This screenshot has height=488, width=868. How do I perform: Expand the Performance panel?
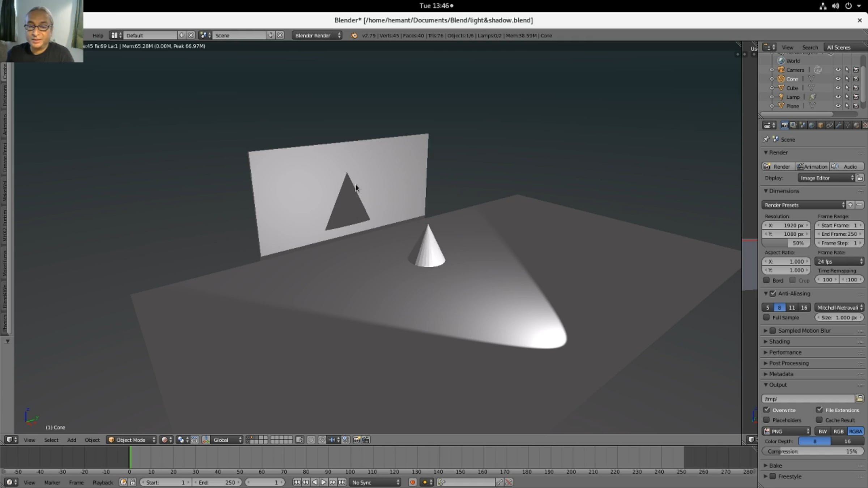(785, 352)
